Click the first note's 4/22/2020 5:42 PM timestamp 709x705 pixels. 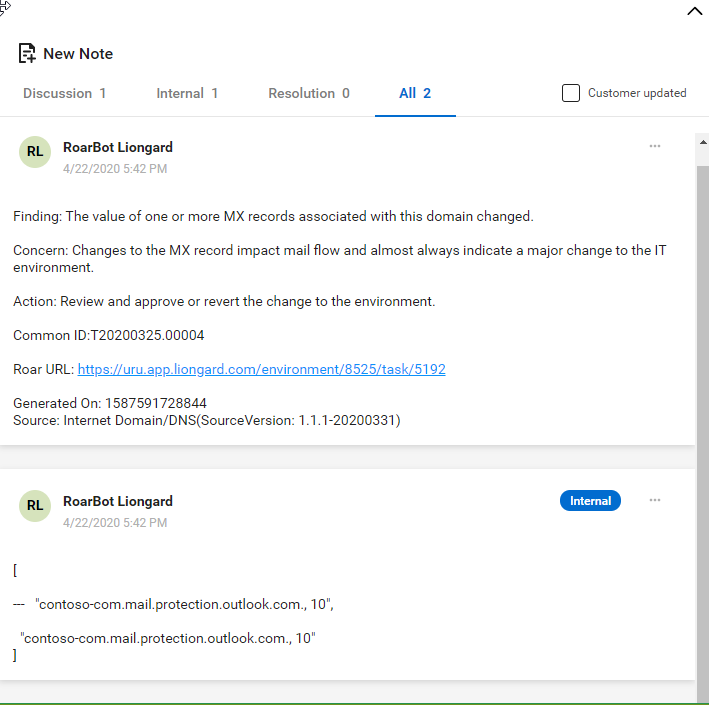[115, 169]
